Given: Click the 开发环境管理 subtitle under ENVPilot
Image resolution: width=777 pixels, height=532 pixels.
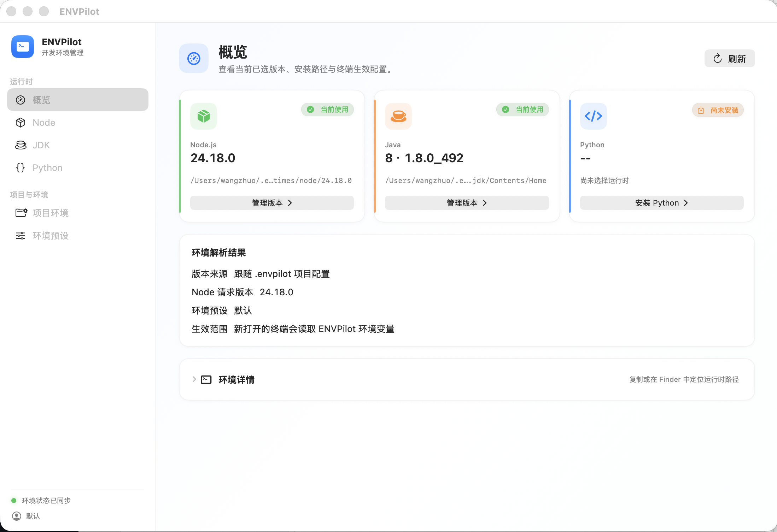Looking at the screenshot, I should [63, 53].
